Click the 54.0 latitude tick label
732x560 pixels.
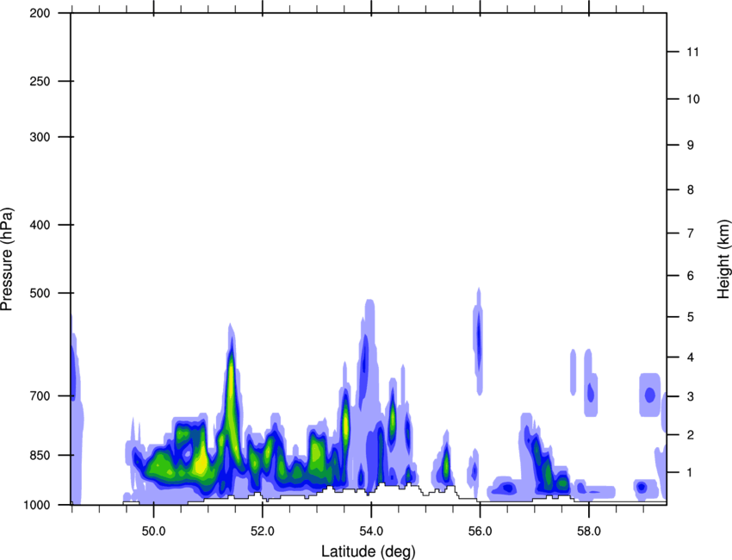pyautogui.click(x=371, y=532)
